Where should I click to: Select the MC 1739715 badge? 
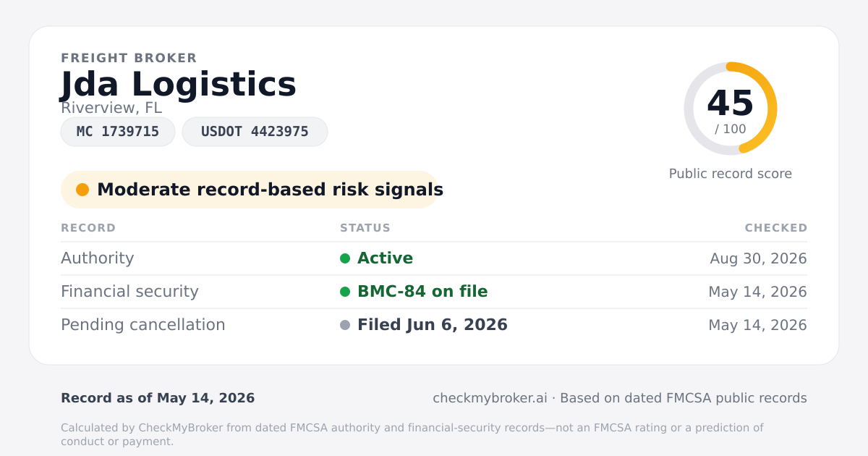coord(118,132)
